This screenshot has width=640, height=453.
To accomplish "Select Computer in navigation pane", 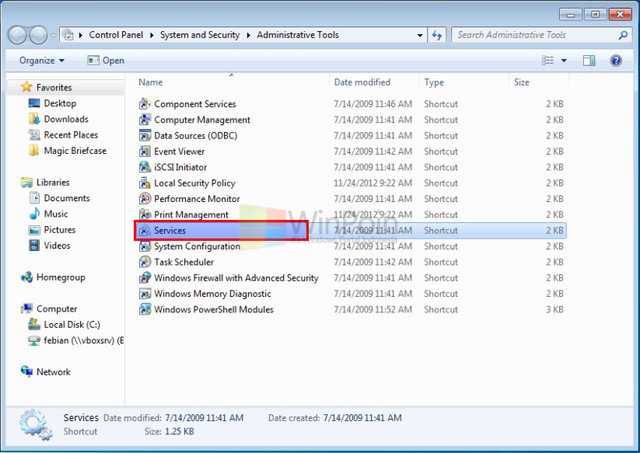I will coord(57,309).
